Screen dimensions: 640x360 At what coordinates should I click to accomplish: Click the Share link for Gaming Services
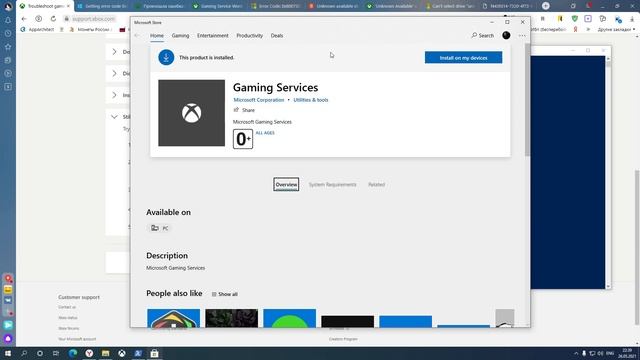click(x=244, y=110)
